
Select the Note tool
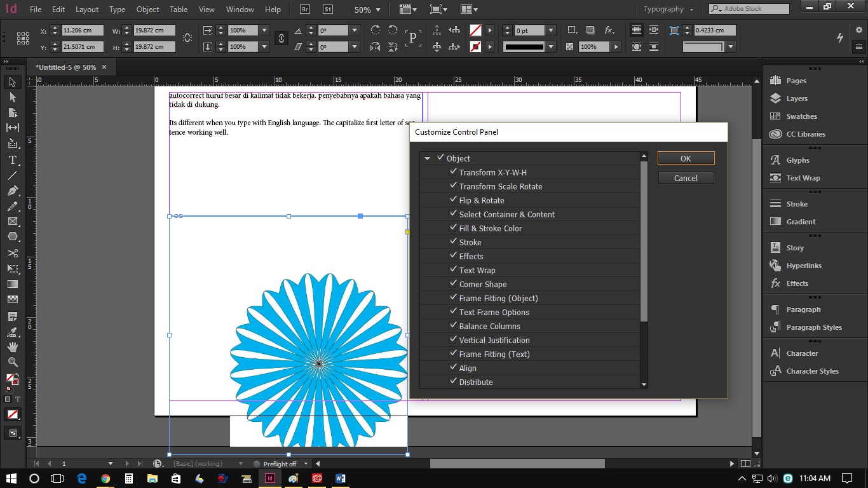point(13,316)
